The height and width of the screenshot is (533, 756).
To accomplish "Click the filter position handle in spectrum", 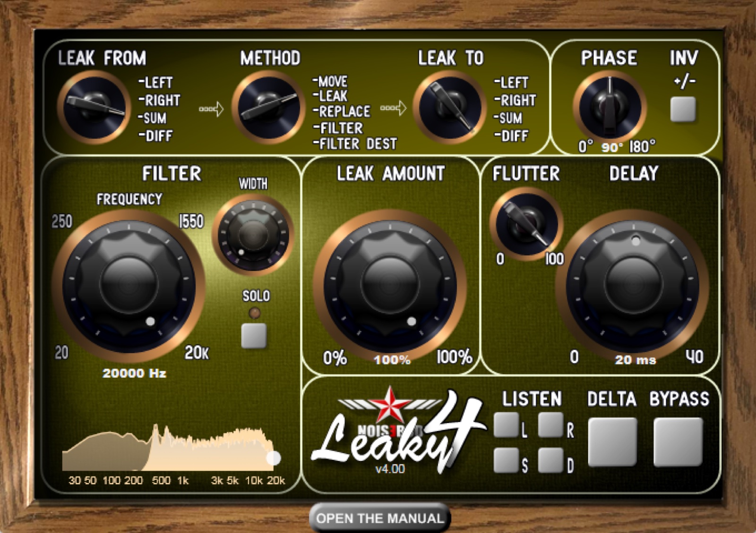I will pyautogui.click(x=274, y=457).
